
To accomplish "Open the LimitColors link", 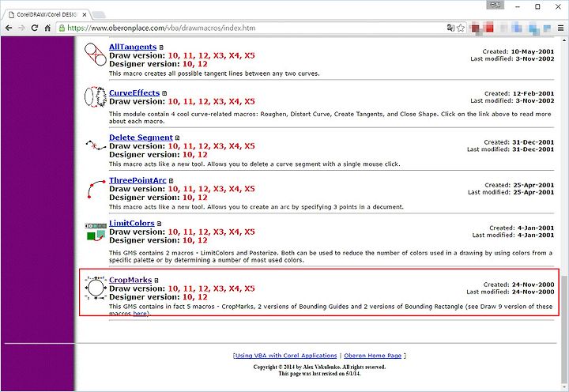I will tap(132, 223).
